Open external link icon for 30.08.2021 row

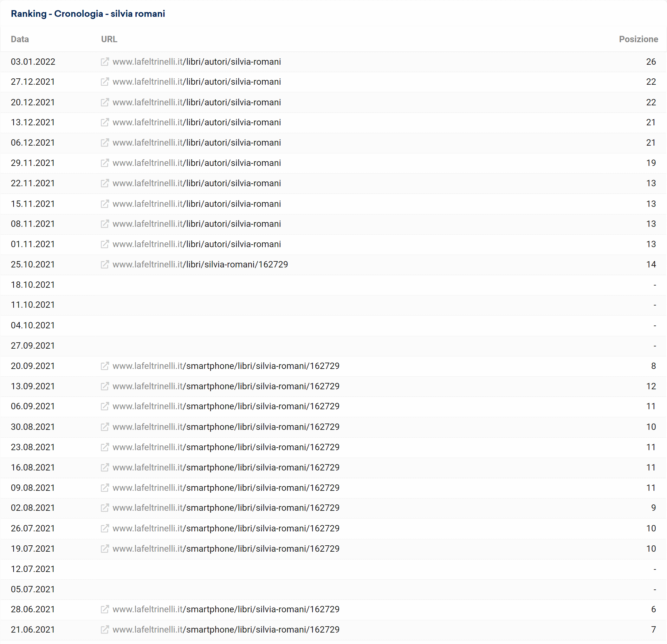click(x=105, y=427)
